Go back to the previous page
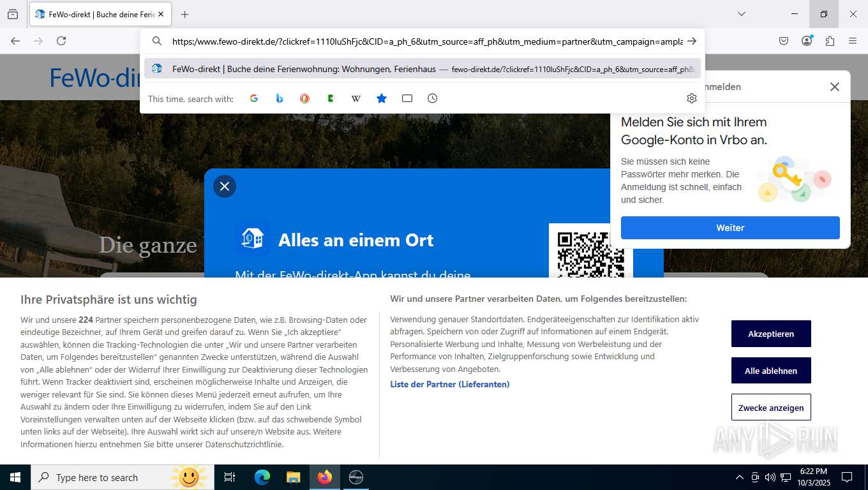The image size is (868, 490). coord(15,41)
